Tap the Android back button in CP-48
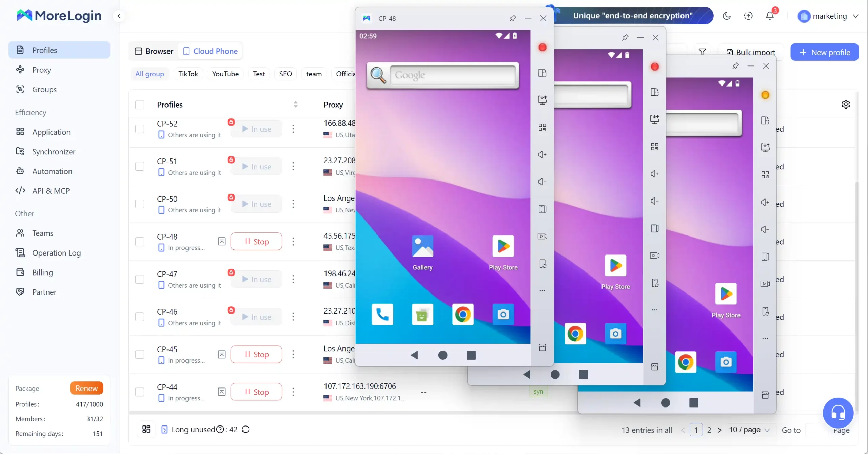 click(x=414, y=355)
